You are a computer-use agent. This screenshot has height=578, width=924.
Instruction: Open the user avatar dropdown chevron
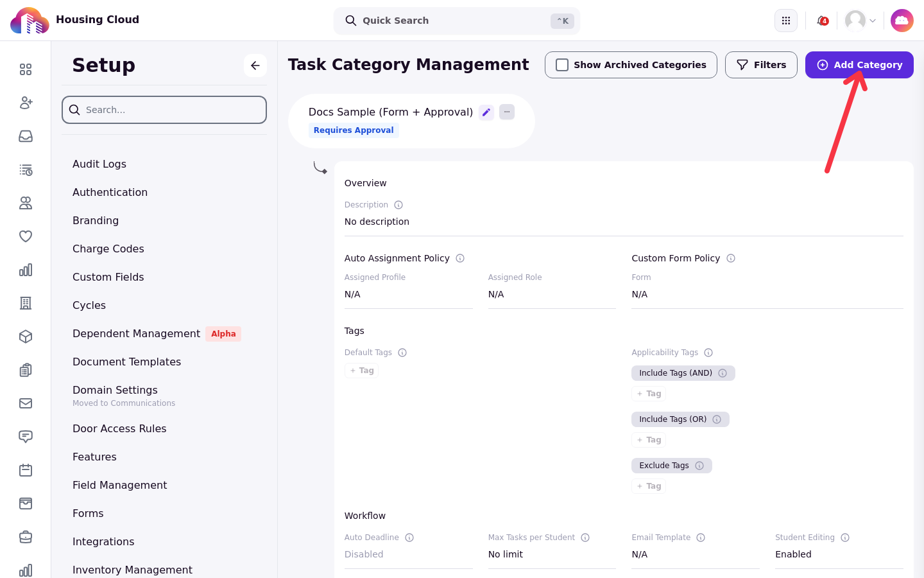[x=873, y=21]
